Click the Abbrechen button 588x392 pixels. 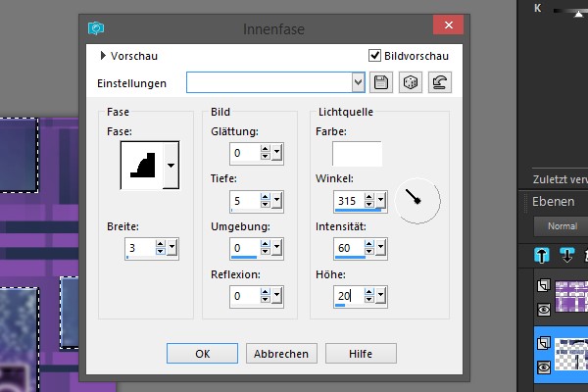pyautogui.click(x=281, y=354)
